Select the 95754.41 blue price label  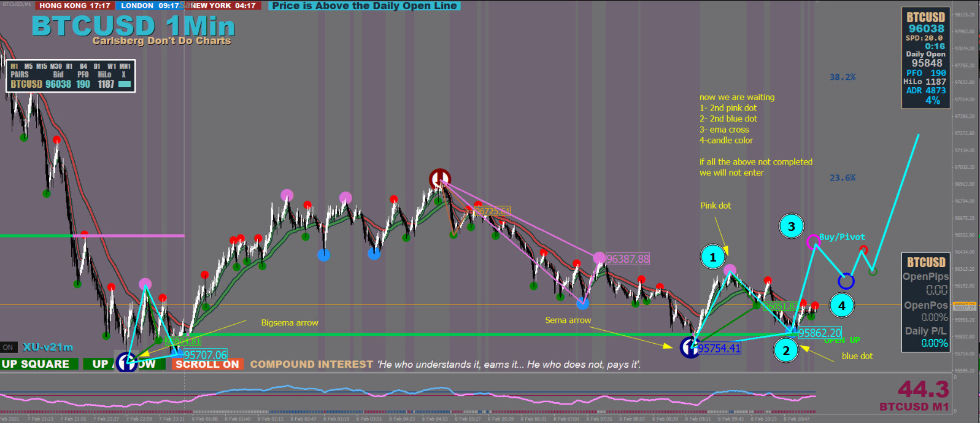(x=719, y=349)
